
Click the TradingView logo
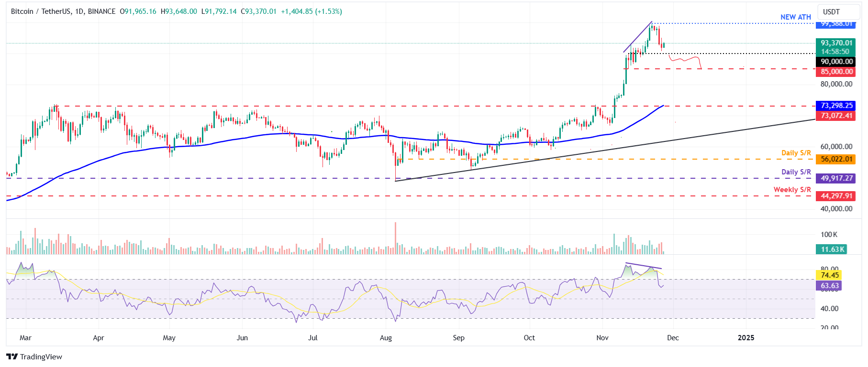(x=34, y=356)
